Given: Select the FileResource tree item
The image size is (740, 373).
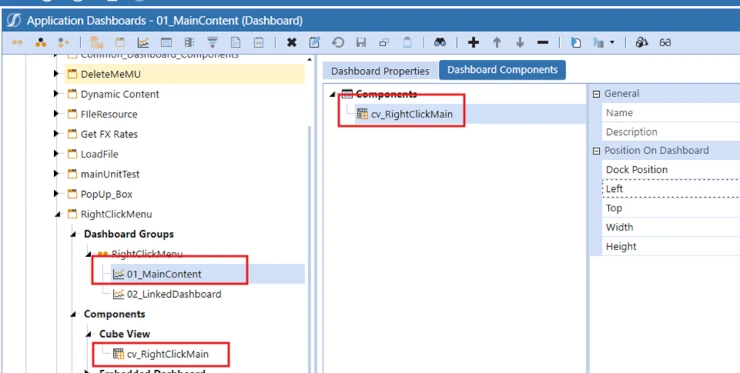Looking at the screenshot, I should pos(109,114).
